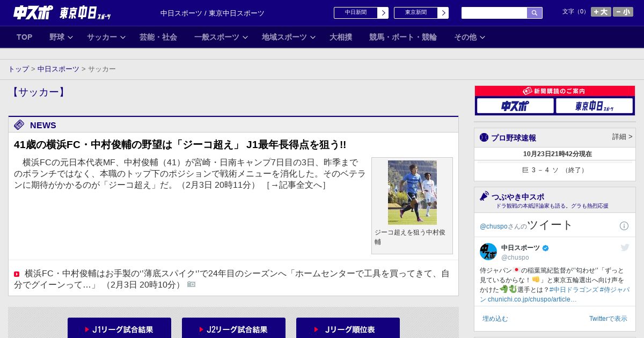Open J2リーグ試合結果 button
Screen dimensions: 644x338
coord(233,328)
